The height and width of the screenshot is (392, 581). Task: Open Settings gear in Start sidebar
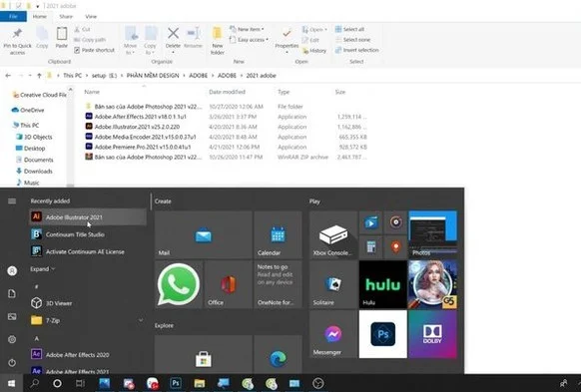click(x=12, y=339)
